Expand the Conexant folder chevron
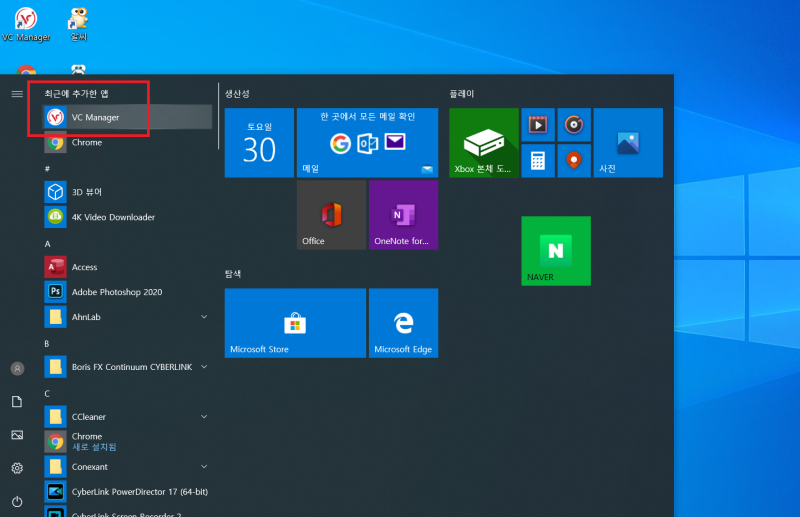The height and width of the screenshot is (517, 800). click(x=204, y=466)
